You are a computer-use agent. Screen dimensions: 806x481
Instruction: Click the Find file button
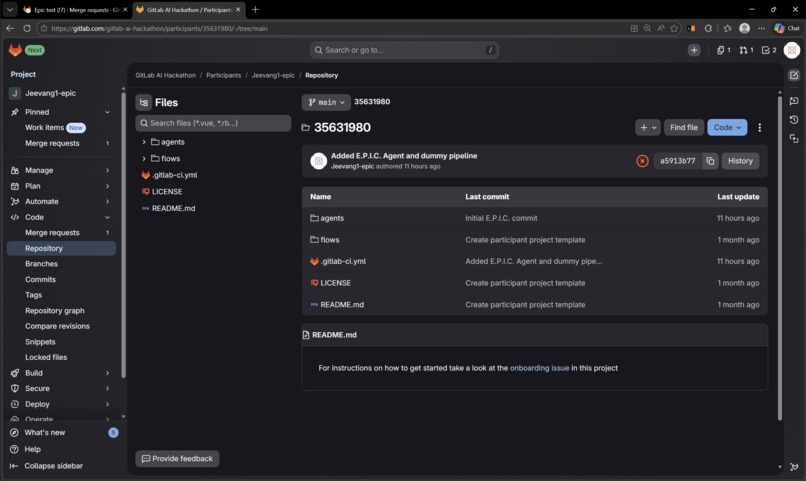(x=684, y=127)
